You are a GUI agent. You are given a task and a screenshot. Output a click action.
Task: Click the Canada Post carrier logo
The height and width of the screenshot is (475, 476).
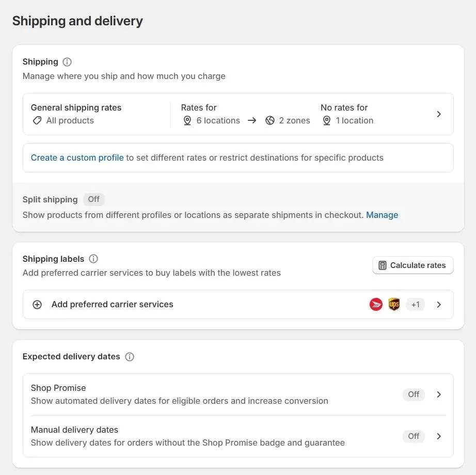tap(375, 304)
